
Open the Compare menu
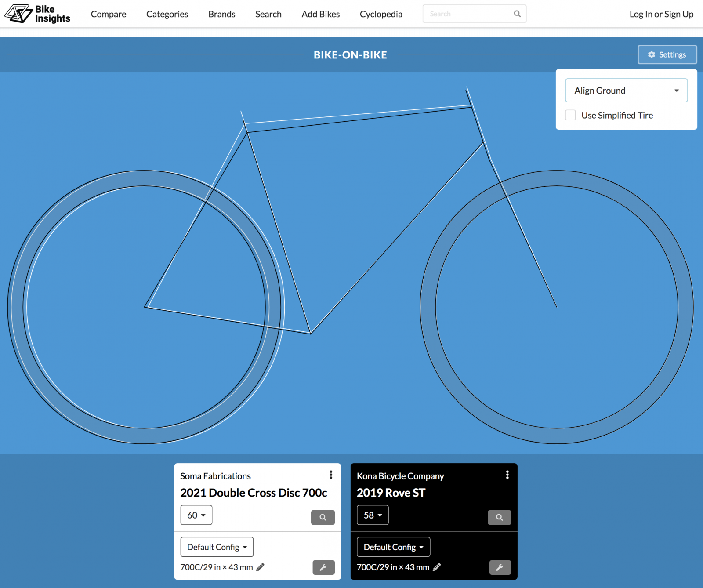tap(109, 14)
